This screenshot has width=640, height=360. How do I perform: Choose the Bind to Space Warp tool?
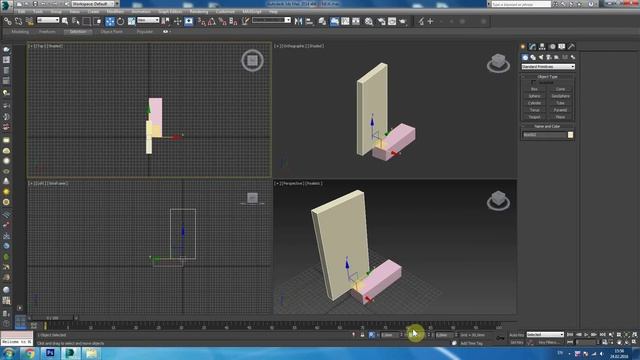[x=29, y=21]
